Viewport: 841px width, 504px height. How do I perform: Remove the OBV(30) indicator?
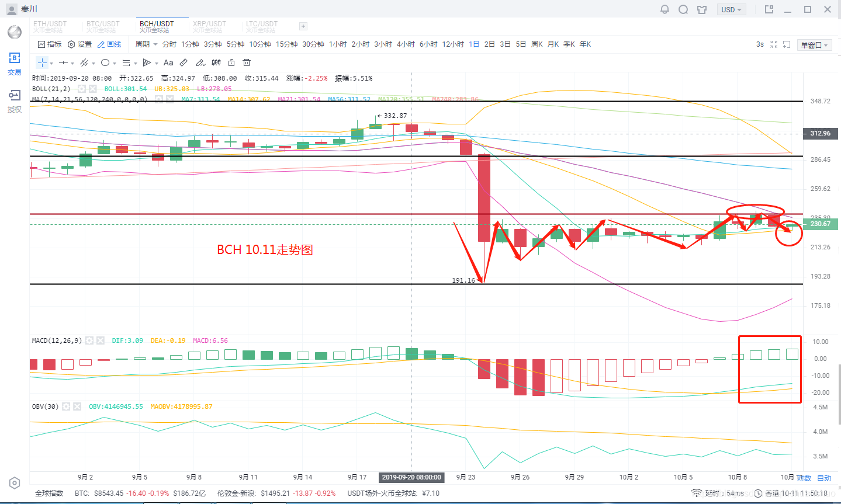pos(77,406)
